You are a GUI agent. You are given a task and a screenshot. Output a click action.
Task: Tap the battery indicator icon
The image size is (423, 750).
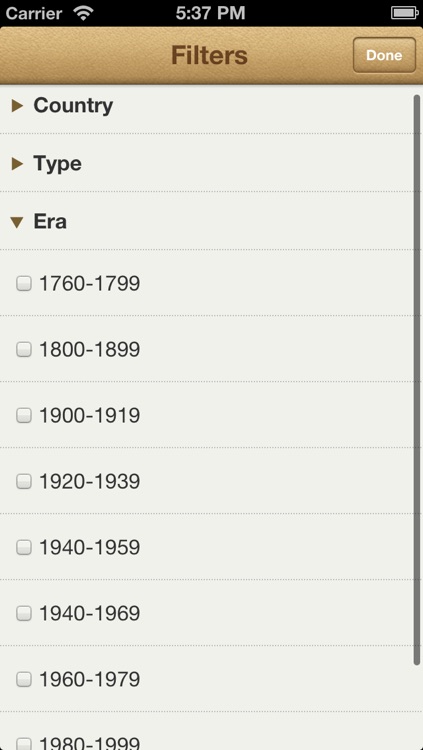click(405, 13)
